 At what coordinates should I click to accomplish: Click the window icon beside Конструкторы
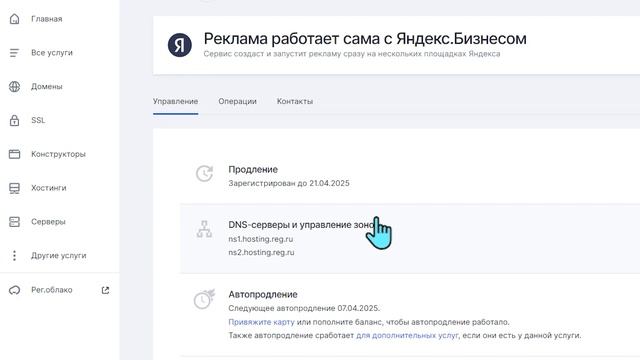point(14,154)
